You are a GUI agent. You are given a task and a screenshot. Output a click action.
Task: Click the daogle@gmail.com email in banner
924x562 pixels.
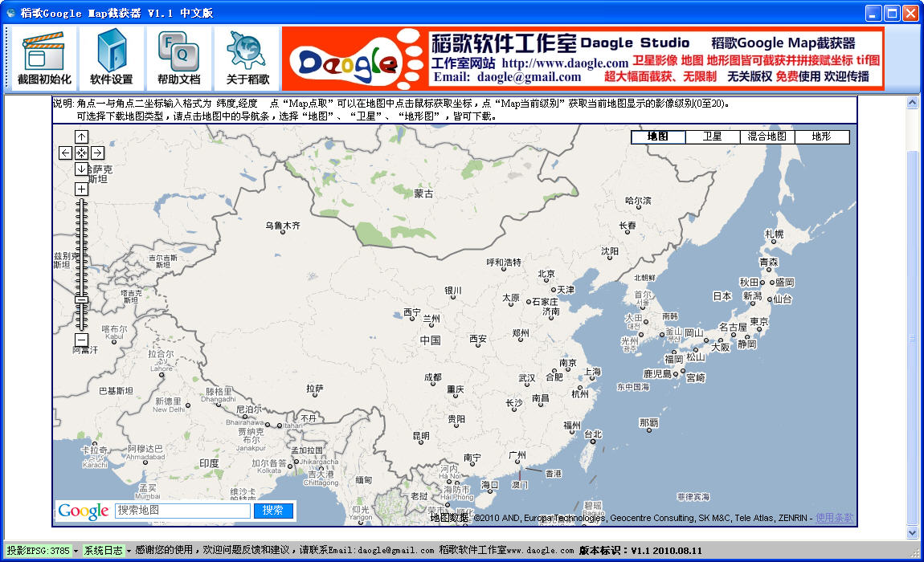pyautogui.click(x=529, y=77)
